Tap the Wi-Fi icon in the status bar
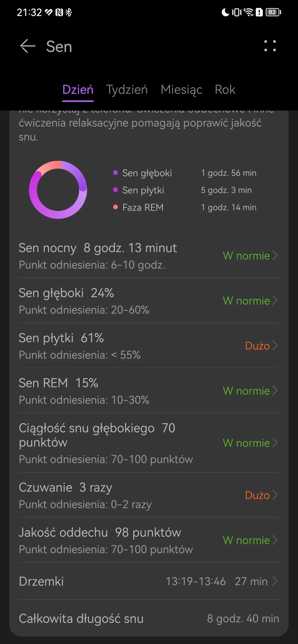Image resolution: width=298 pixels, height=644 pixels. pyautogui.click(x=249, y=12)
